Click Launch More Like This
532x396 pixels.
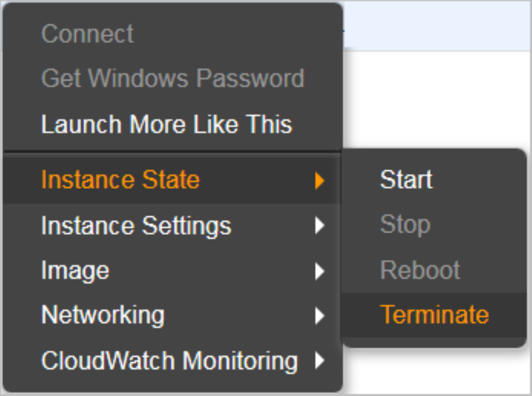(166, 124)
